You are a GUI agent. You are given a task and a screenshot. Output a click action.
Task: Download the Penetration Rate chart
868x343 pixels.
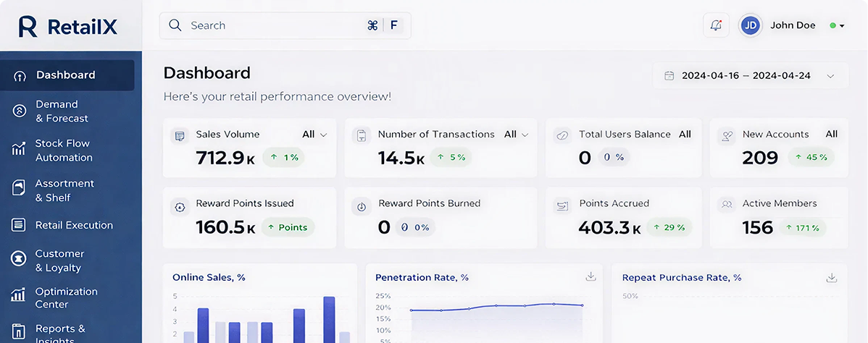click(x=591, y=276)
